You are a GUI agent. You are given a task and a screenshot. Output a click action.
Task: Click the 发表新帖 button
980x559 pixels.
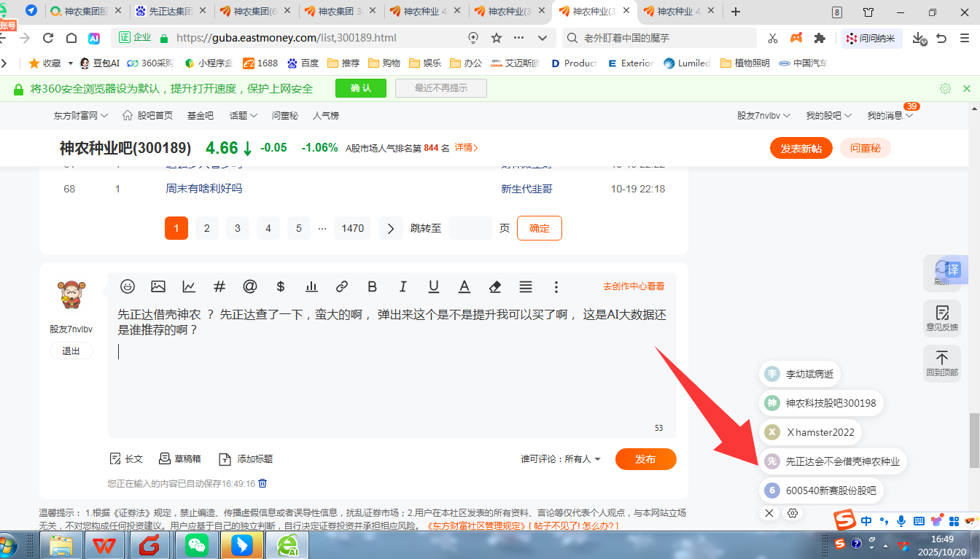point(801,148)
